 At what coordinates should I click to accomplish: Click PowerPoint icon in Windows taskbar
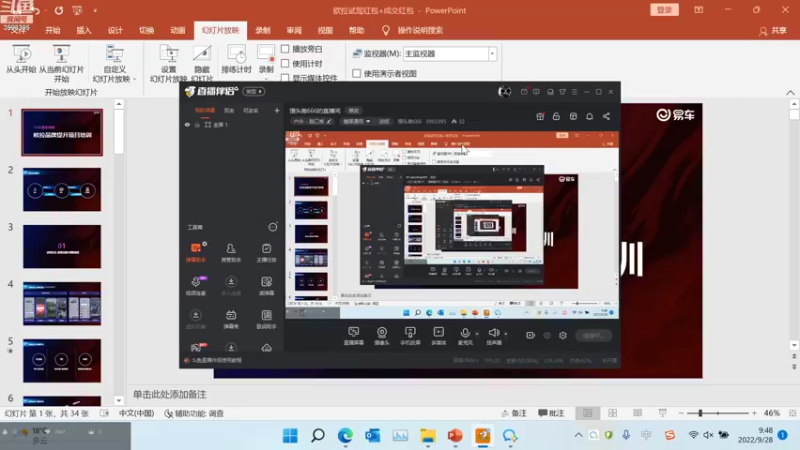pos(455,436)
